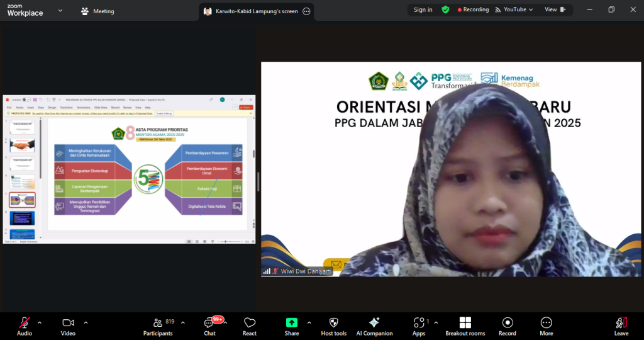Open the Apps panel

tap(419, 326)
